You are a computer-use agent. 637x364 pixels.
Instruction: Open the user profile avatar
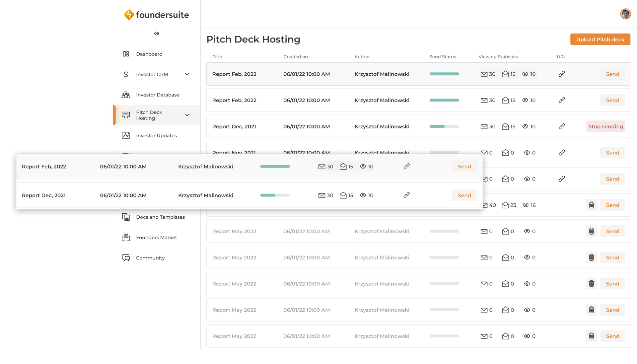pyautogui.click(x=625, y=14)
